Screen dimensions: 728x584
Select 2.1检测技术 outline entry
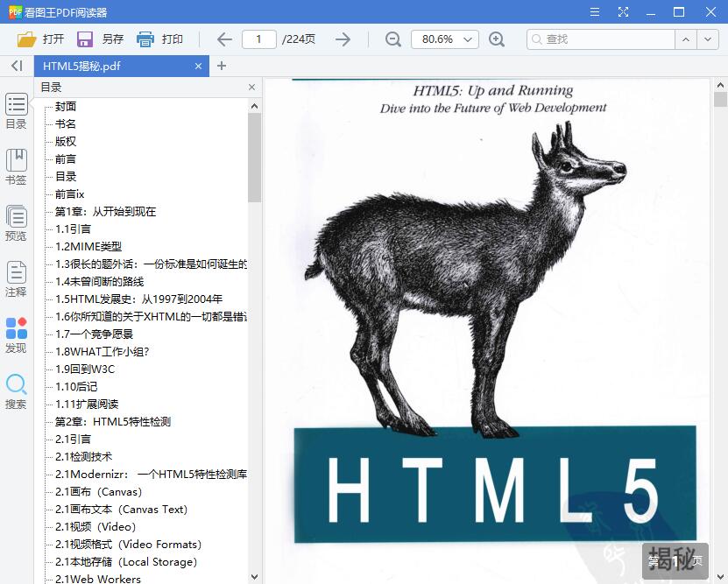click(83, 457)
